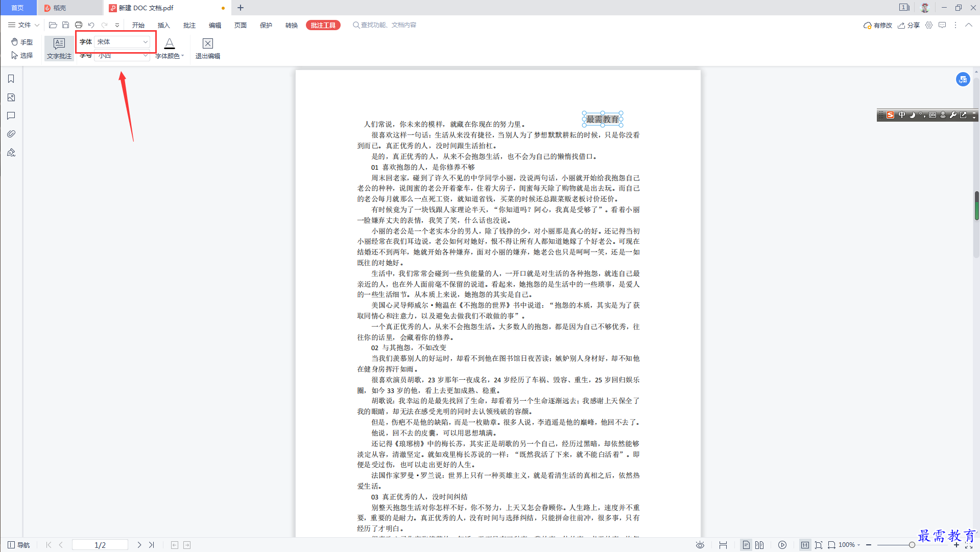
Task: Click the previous view arrow in status bar
Action: tap(175, 545)
